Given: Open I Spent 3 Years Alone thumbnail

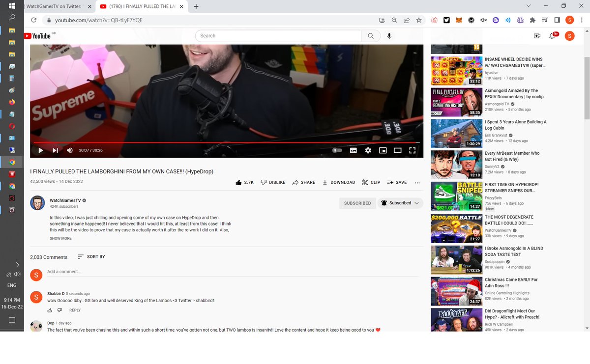Looking at the screenshot, I should [x=456, y=133].
